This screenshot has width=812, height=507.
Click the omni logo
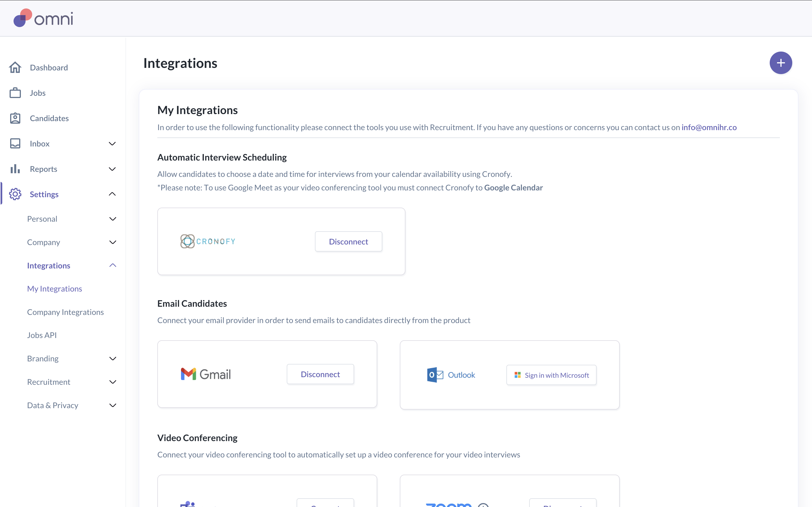click(43, 18)
